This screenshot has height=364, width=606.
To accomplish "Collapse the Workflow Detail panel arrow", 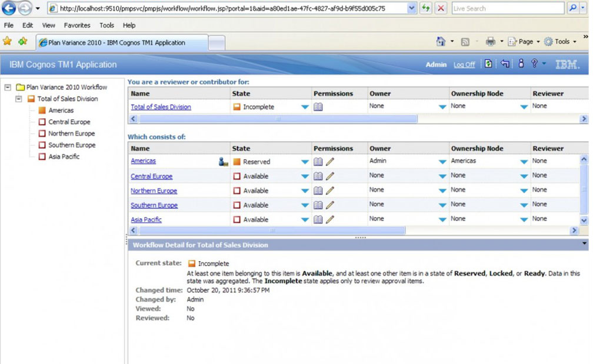I will pyautogui.click(x=584, y=243).
